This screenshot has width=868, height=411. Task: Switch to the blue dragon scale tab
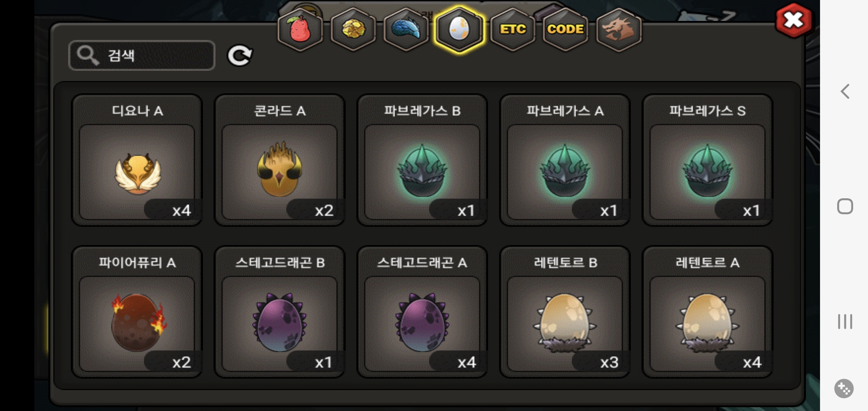[406, 29]
